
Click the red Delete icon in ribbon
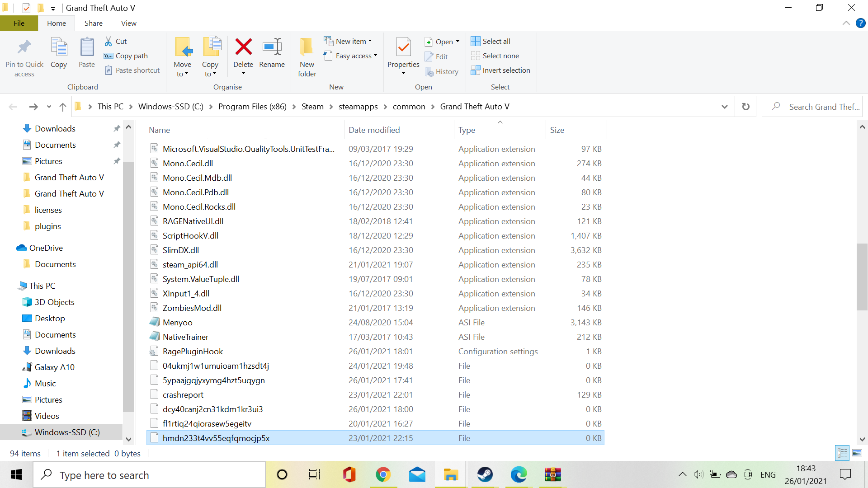coord(243,47)
